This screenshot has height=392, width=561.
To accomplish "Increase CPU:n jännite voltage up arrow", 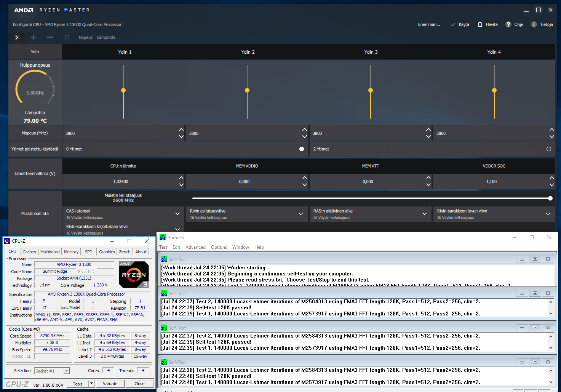I will click(x=181, y=178).
